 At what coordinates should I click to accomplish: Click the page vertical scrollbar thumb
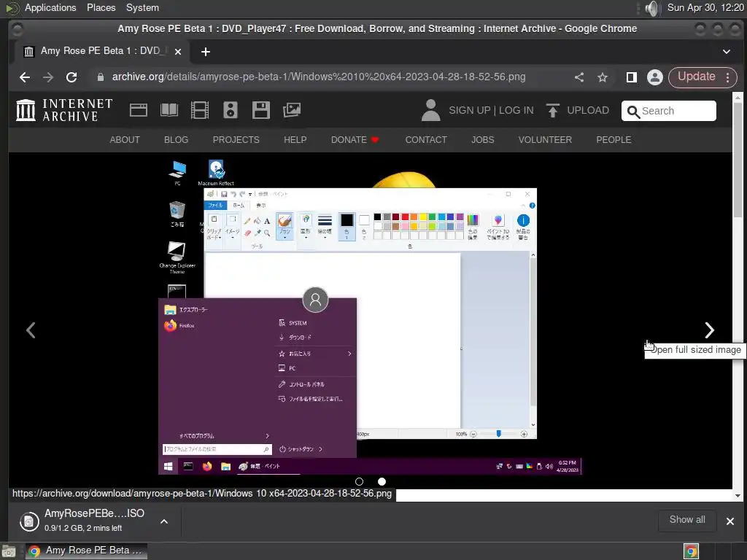[738, 159]
